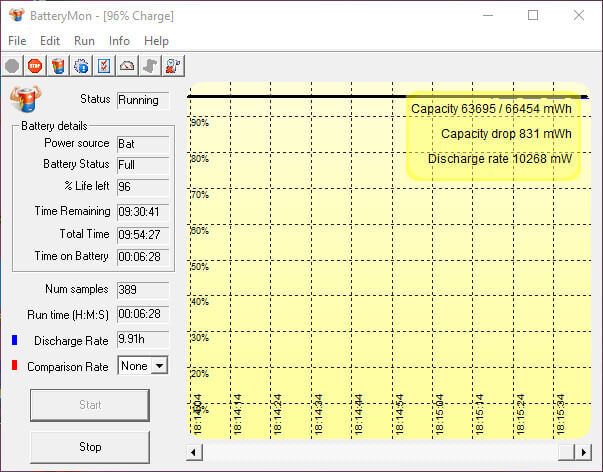The height and width of the screenshot is (472, 603).
Task: Open the Comparison Rate None combo box
Action: (143, 365)
